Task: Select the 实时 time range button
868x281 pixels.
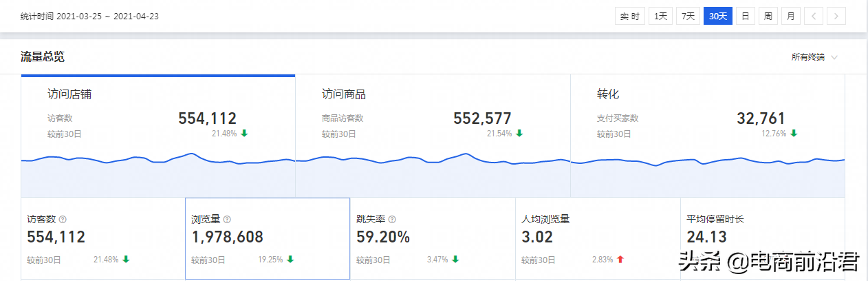Action: coord(630,16)
